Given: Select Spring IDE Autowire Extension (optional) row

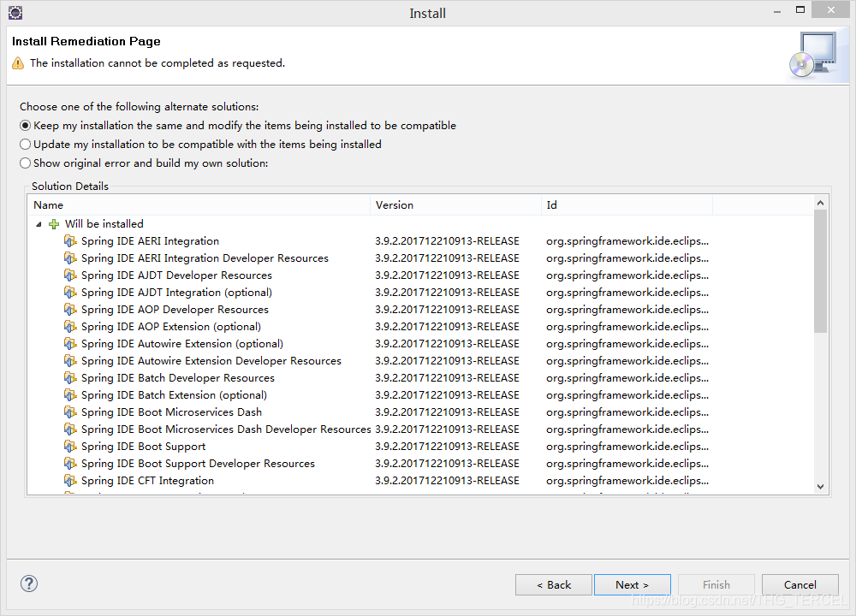Looking at the screenshot, I should point(182,343).
